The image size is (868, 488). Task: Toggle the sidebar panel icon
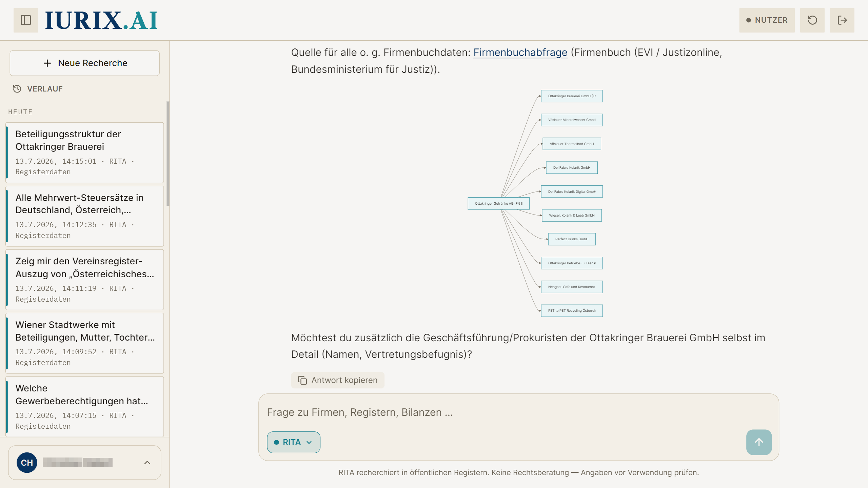pyautogui.click(x=26, y=20)
